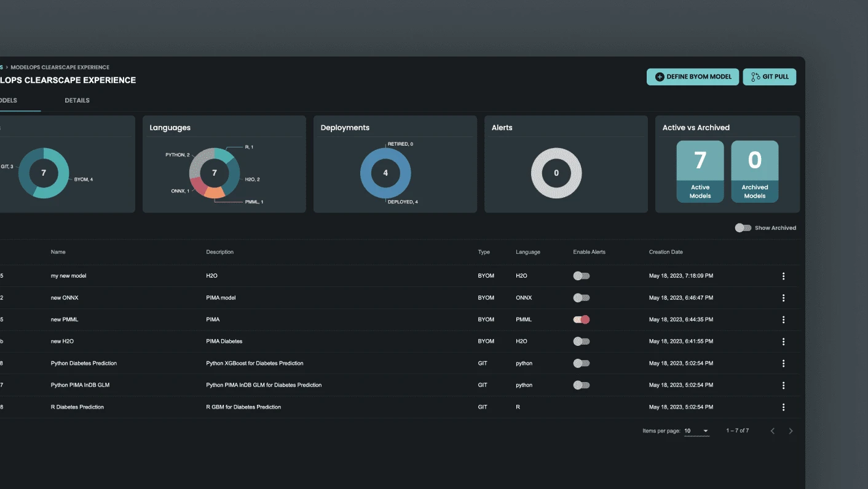
Task: Click ModelOps Clearscape Experience breadcrumb
Action: pyautogui.click(x=60, y=68)
